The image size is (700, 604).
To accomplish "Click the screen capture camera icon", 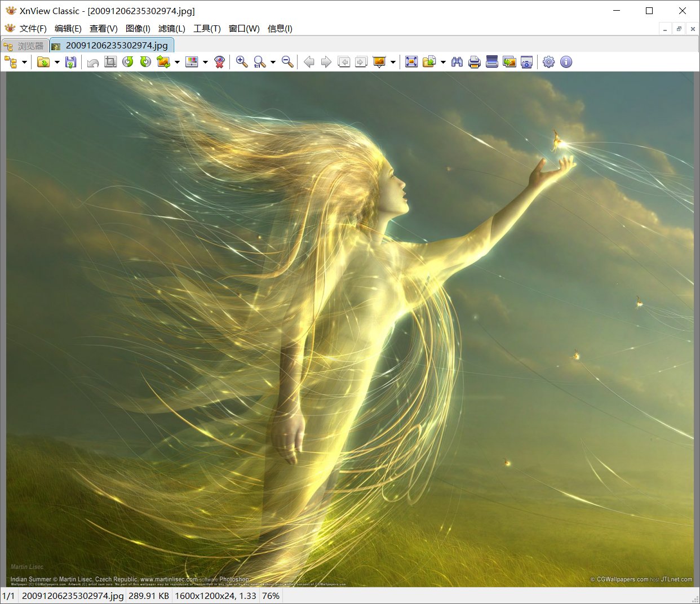I will (527, 62).
